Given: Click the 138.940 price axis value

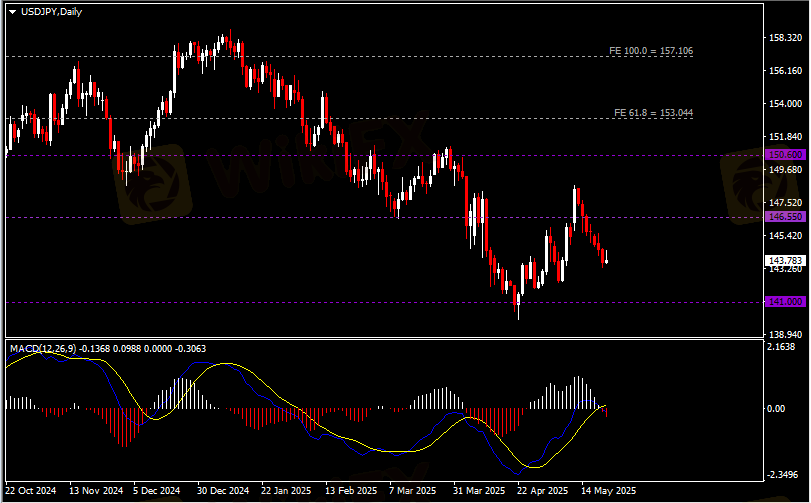Looking at the screenshot, I should 786,334.
